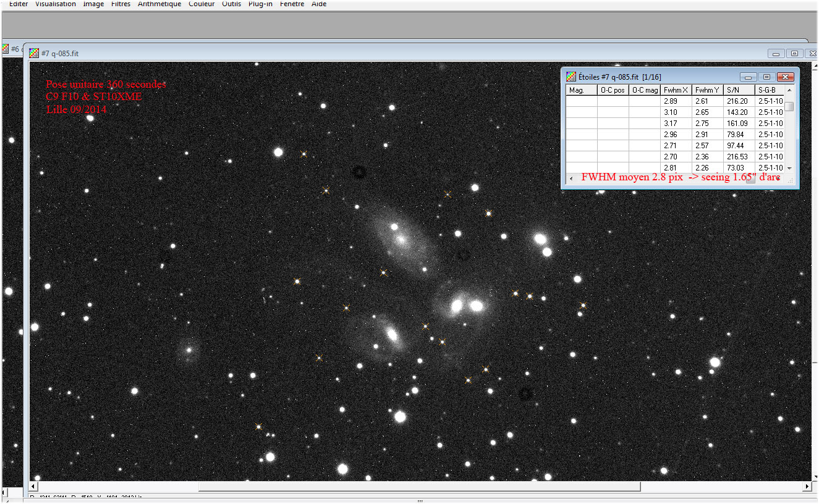Minimize the Étoiles star list window

click(749, 77)
